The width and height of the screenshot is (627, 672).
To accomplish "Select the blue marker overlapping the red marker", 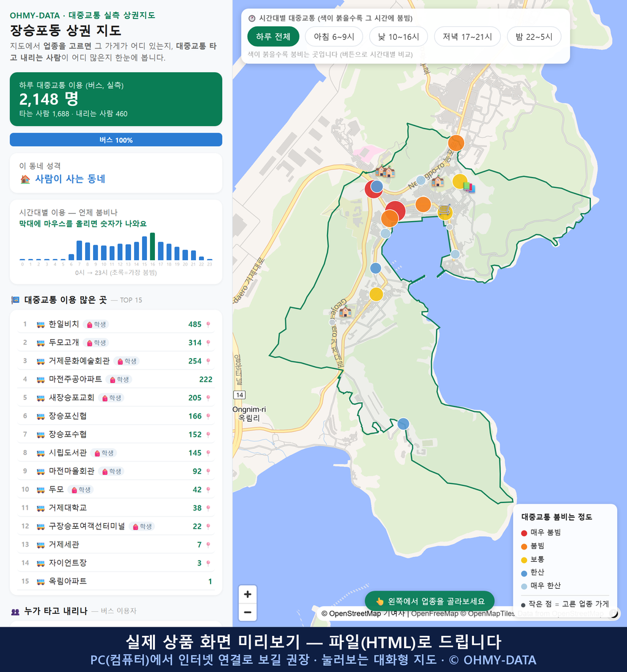I will [x=377, y=186].
